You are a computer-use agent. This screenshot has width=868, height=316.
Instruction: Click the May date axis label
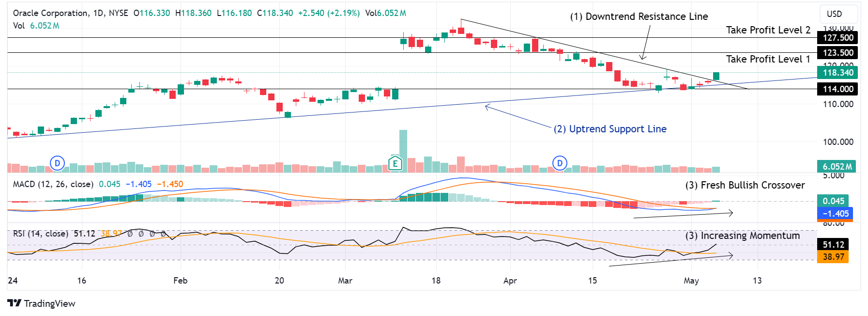[691, 281]
